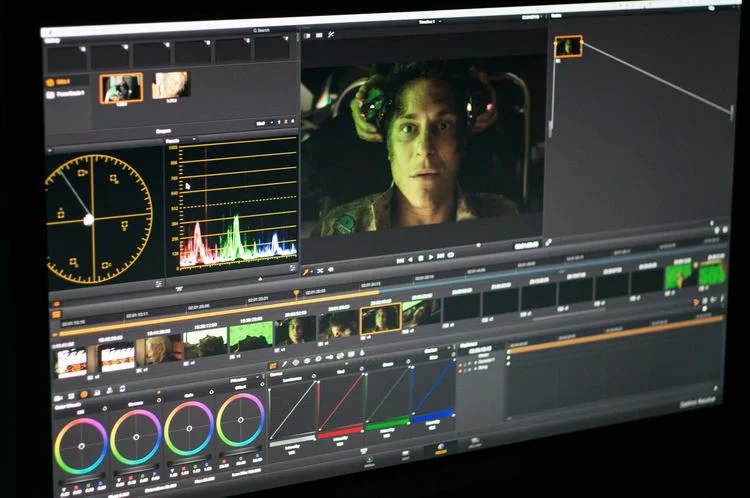Click the highlight wand icon above the viewer
Screen dimensions: 750x498
click(x=331, y=34)
